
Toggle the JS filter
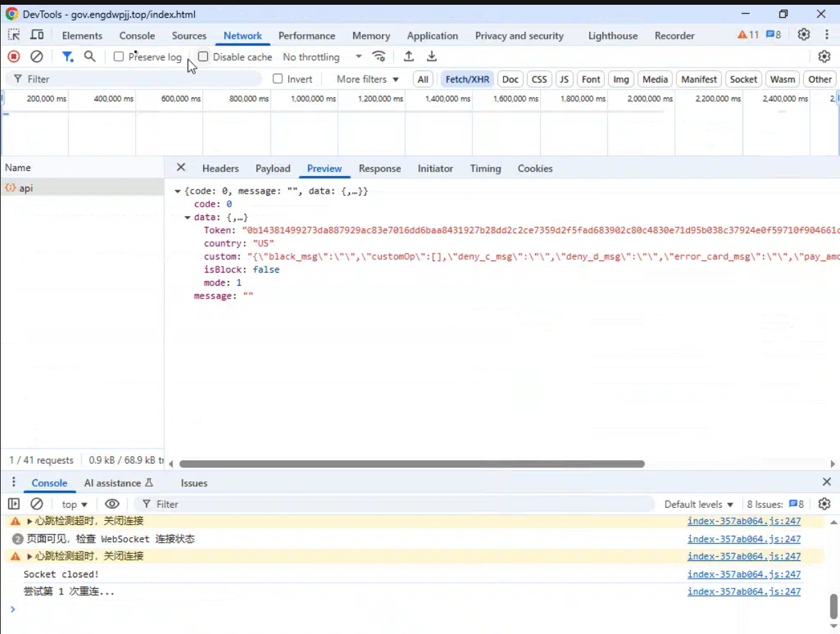pos(564,79)
